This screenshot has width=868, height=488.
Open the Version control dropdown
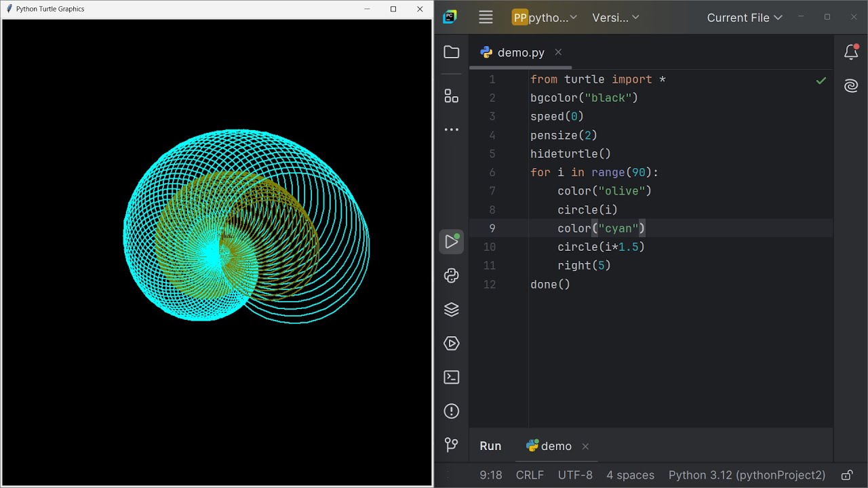[616, 18]
